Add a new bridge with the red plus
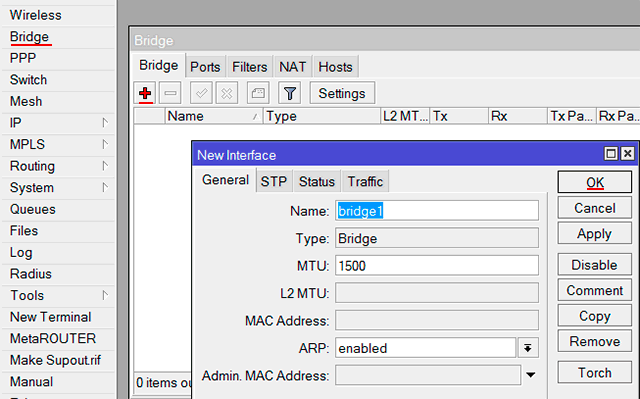The image size is (640, 399). 145,93
